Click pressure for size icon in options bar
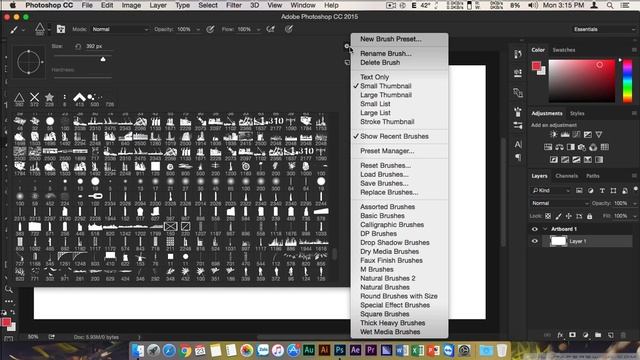Viewport: 640px width, 360px height. (x=289, y=29)
